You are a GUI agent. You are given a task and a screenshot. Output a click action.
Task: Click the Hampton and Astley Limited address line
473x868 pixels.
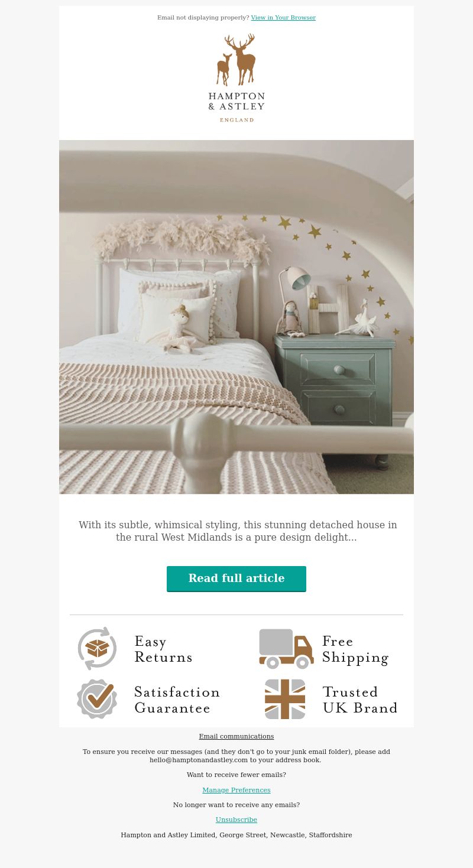point(237,835)
